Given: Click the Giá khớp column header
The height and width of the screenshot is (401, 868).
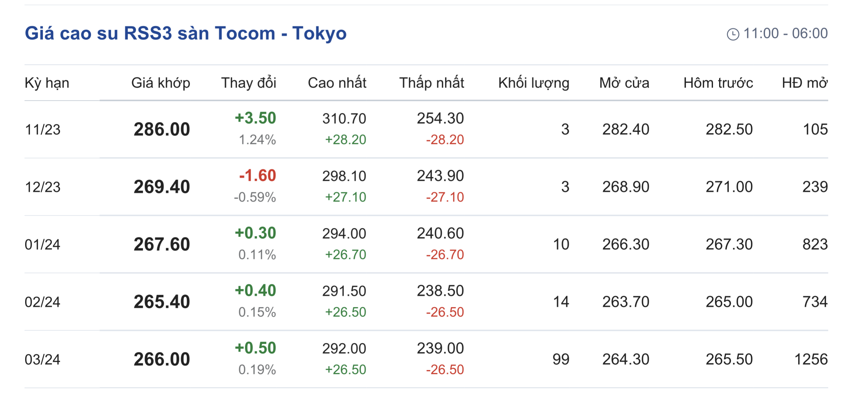Looking at the screenshot, I should click(x=161, y=83).
